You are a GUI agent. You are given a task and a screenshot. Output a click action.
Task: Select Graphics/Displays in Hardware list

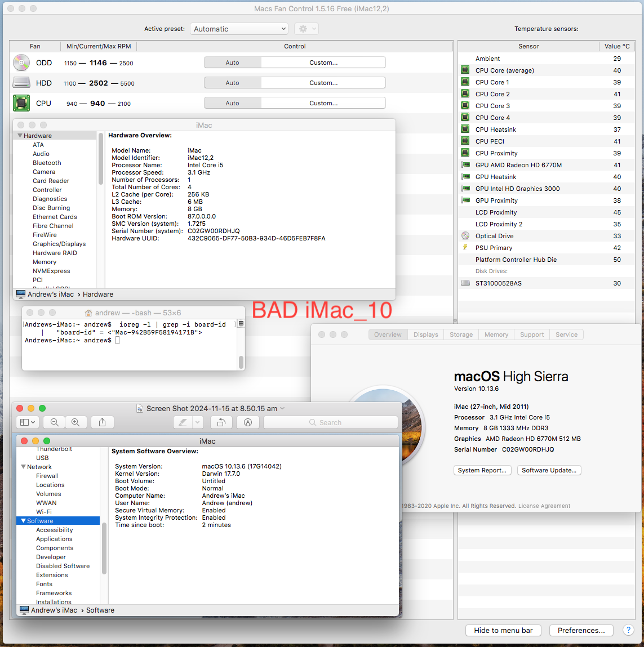[59, 244]
